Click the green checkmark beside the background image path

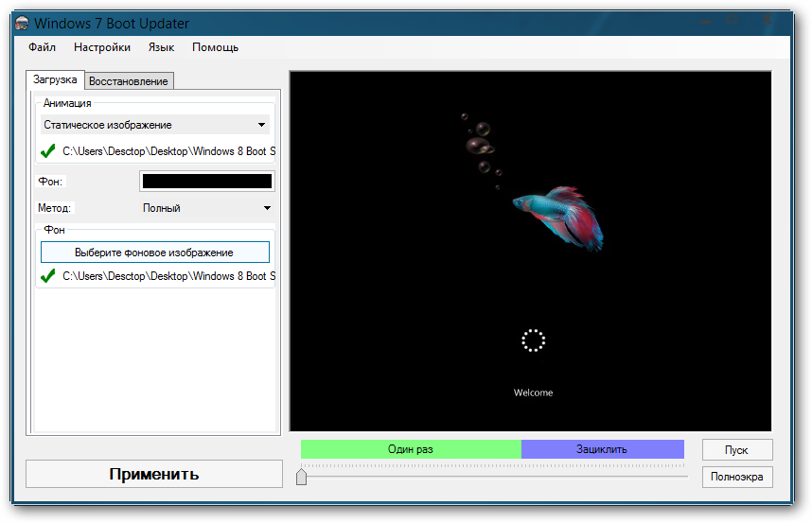coord(48,276)
